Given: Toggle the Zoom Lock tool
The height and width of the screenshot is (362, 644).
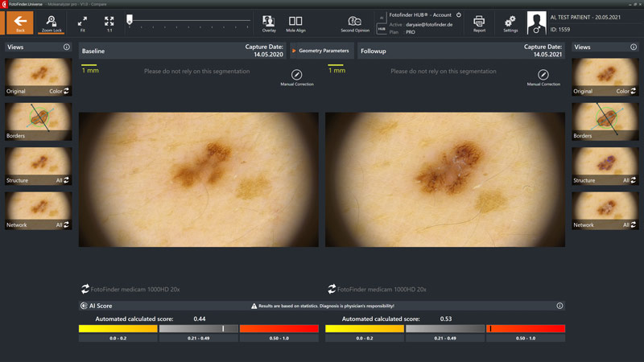Looking at the screenshot, I should (52, 23).
